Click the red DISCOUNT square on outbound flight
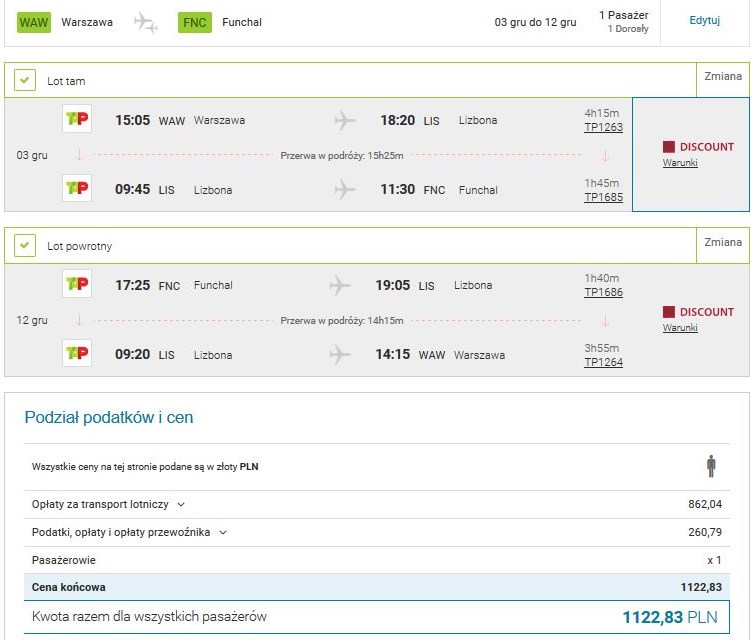Screen dimensions: 753x640 pyautogui.click(x=668, y=146)
